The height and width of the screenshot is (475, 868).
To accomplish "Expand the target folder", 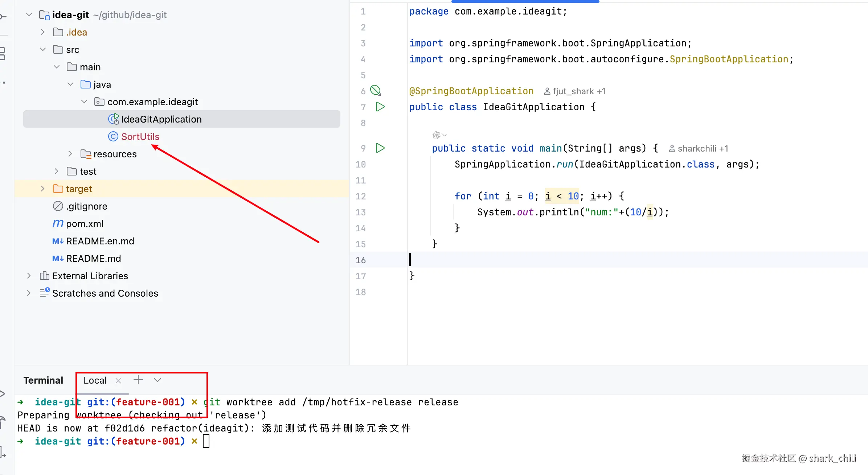I will pyautogui.click(x=42, y=189).
